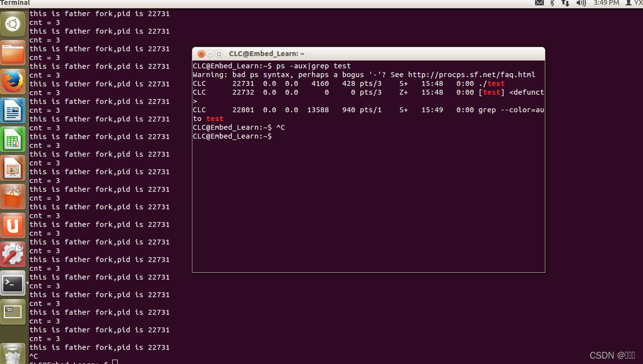
Task: Open Ubuntu Software Center shopping bag icon
Action: 13,197
